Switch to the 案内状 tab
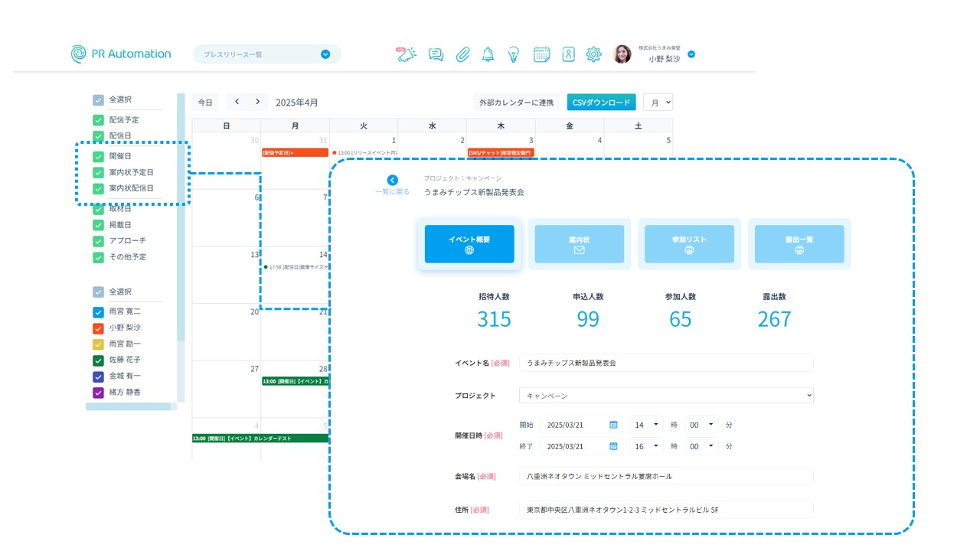Viewport: 980px width, 551px height. point(580,244)
